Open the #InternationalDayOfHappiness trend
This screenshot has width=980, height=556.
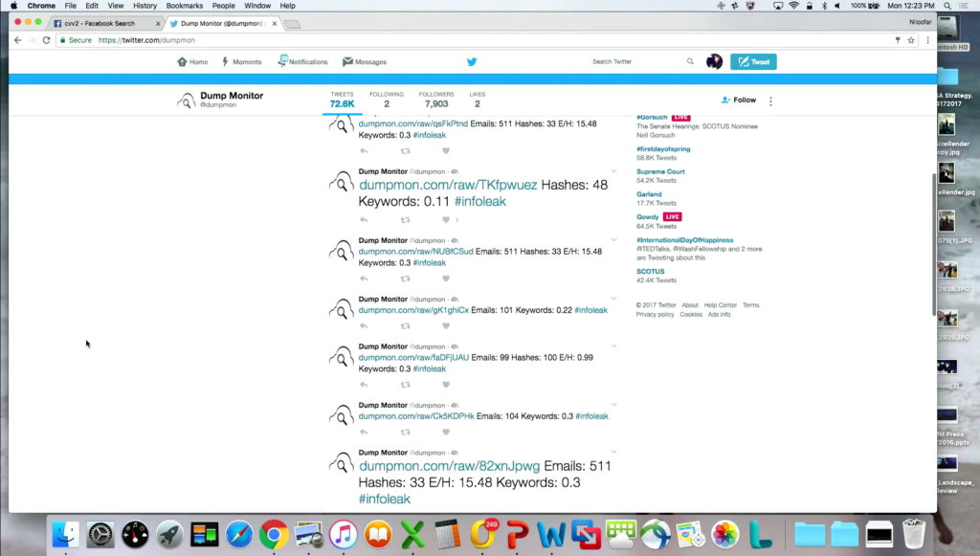tap(685, 240)
